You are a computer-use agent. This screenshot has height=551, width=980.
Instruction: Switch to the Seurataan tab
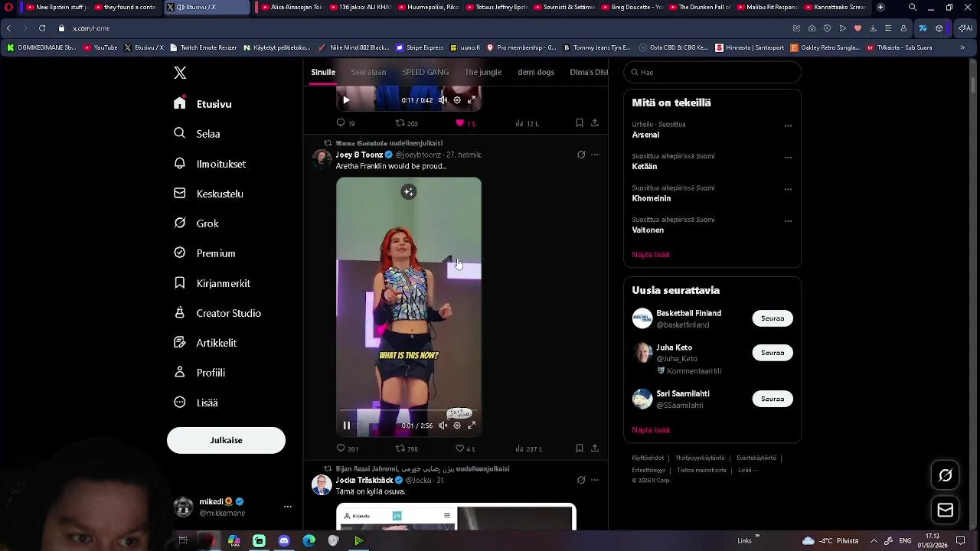point(368,72)
